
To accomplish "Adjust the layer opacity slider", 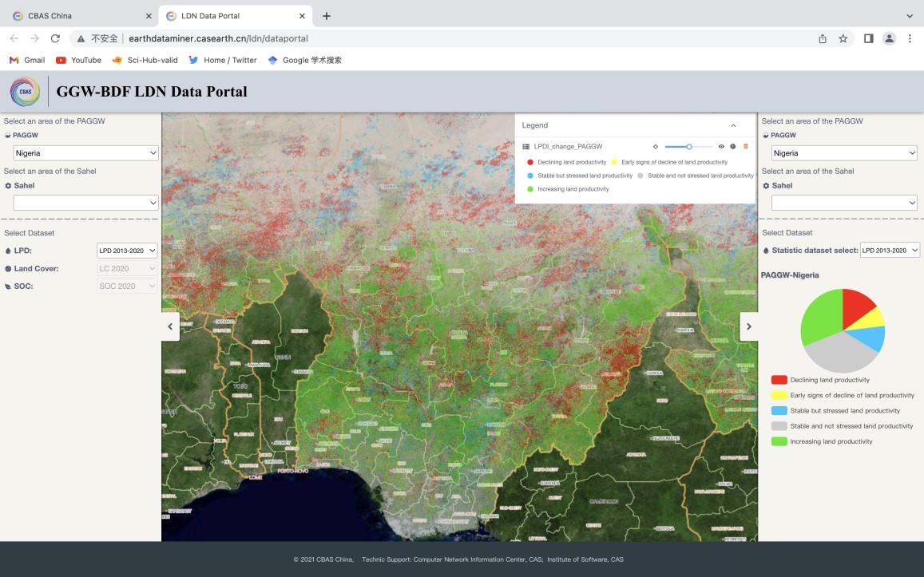I will 688,147.
